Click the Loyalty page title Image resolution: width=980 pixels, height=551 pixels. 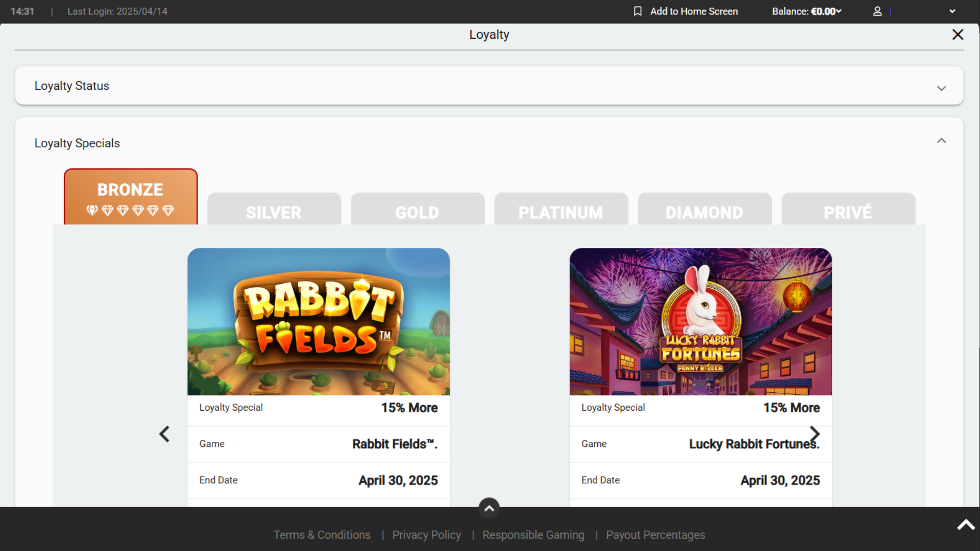(489, 35)
